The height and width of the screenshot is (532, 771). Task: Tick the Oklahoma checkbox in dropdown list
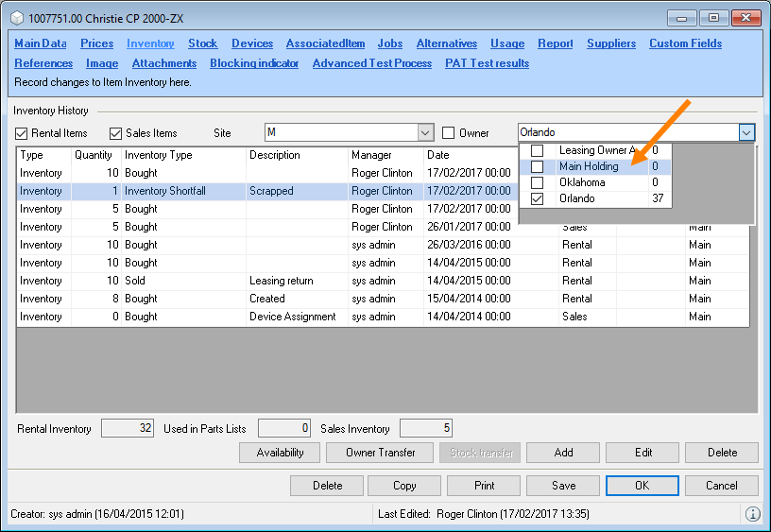coord(537,183)
